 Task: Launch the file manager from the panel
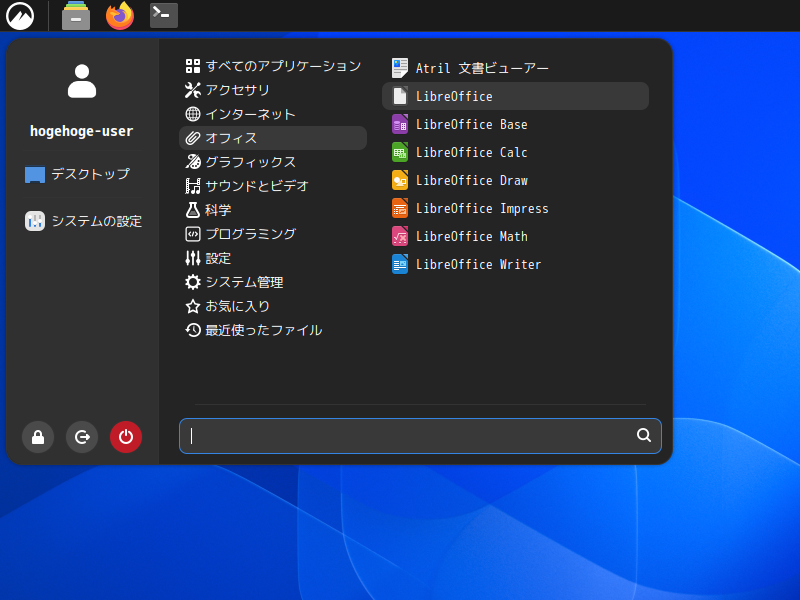[76, 16]
